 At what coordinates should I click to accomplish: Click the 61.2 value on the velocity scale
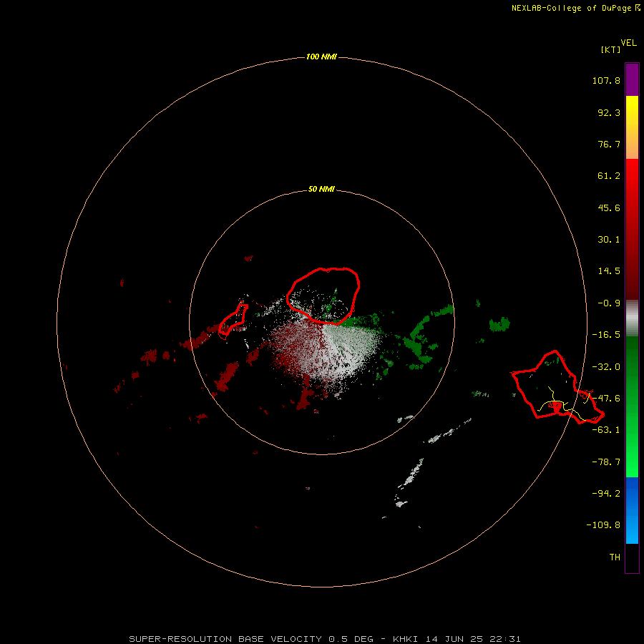609,176
